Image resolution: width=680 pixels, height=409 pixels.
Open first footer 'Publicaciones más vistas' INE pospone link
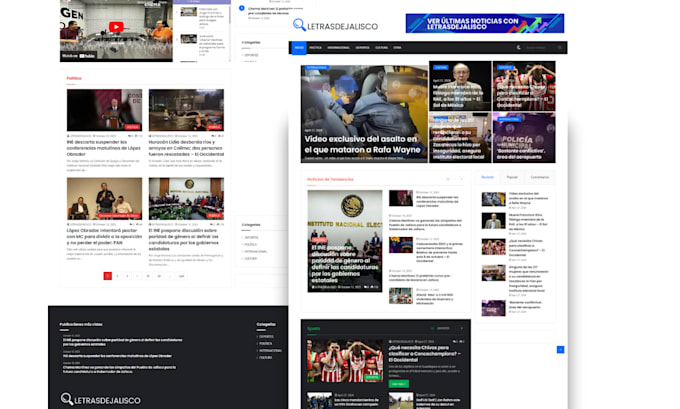(x=122, y=342)
